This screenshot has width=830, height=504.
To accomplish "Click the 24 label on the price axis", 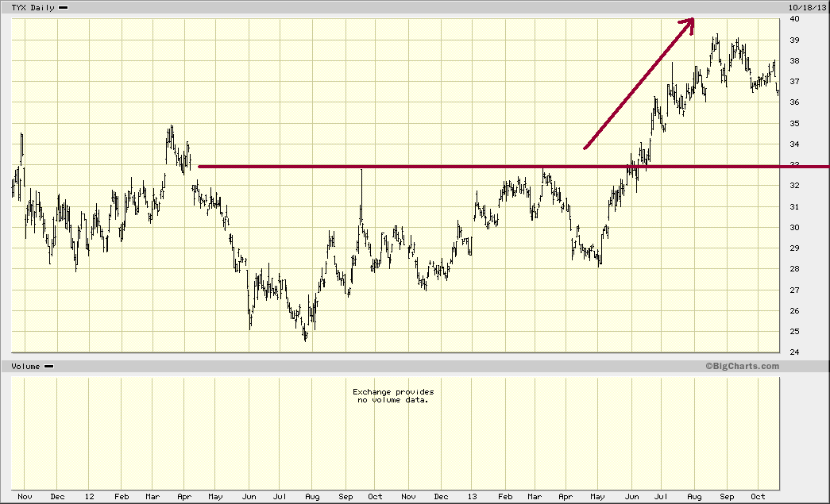I will pyautogui.click(x=793, y=352).
